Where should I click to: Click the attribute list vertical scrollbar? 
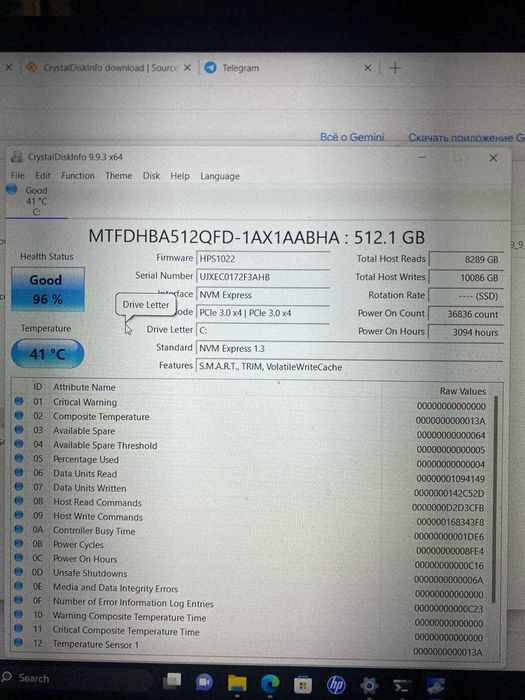495,498
